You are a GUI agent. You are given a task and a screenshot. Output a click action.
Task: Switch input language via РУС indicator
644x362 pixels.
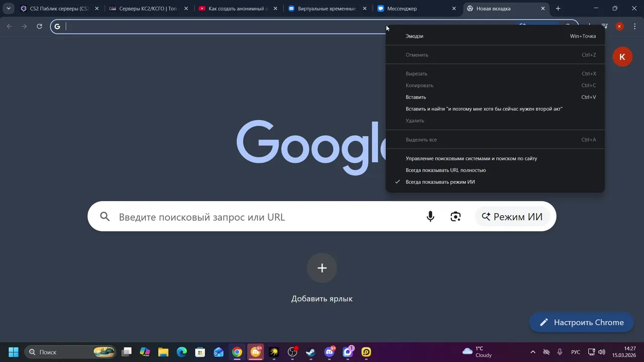point(576,352)
